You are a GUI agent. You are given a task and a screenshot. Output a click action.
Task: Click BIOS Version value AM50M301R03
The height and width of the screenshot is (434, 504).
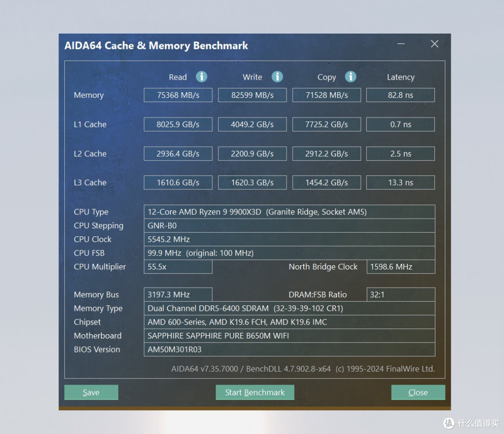(289, 349)
